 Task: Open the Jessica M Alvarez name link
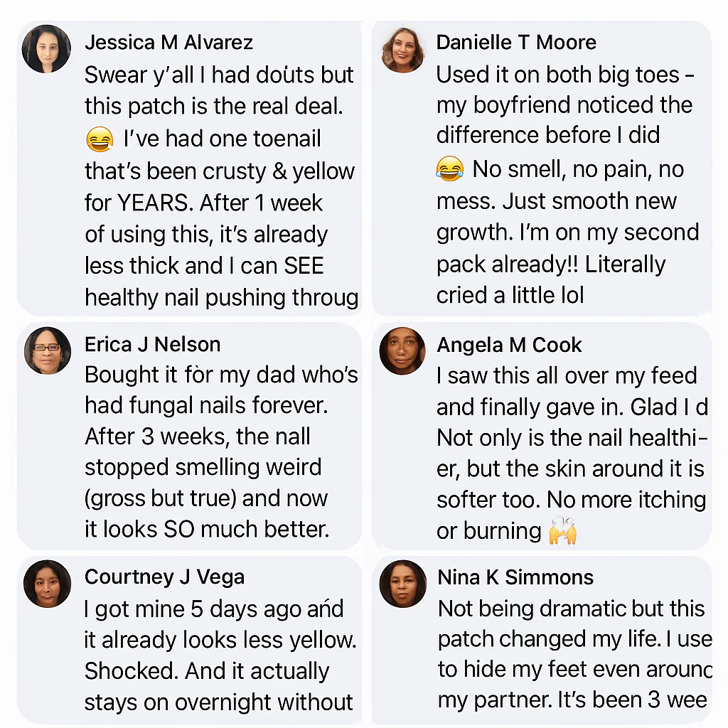[168, 42]
